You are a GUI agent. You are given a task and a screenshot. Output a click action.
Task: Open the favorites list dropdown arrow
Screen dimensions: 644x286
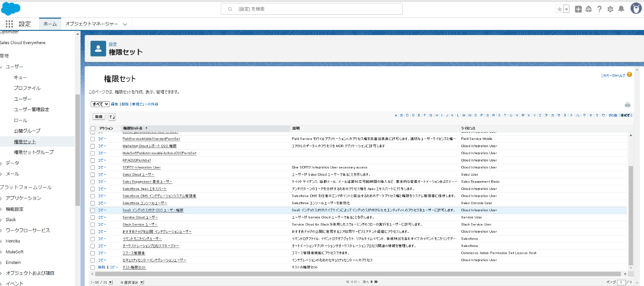pos(566,9)
